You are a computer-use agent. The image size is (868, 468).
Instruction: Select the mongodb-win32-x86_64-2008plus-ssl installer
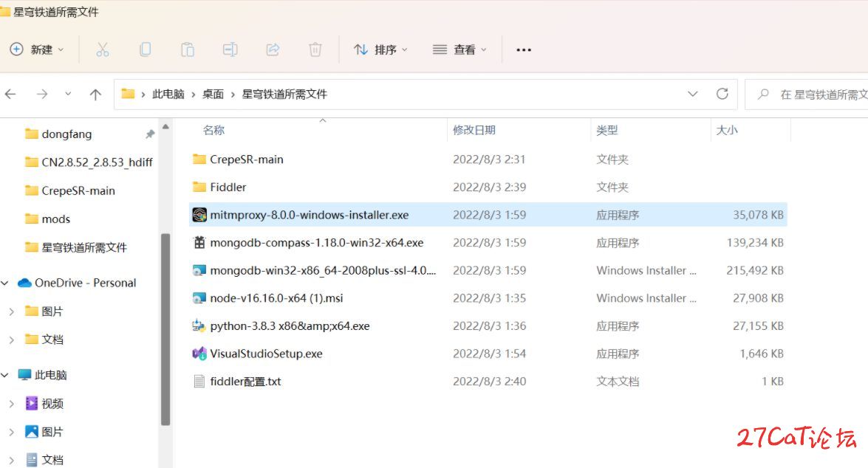488,270
